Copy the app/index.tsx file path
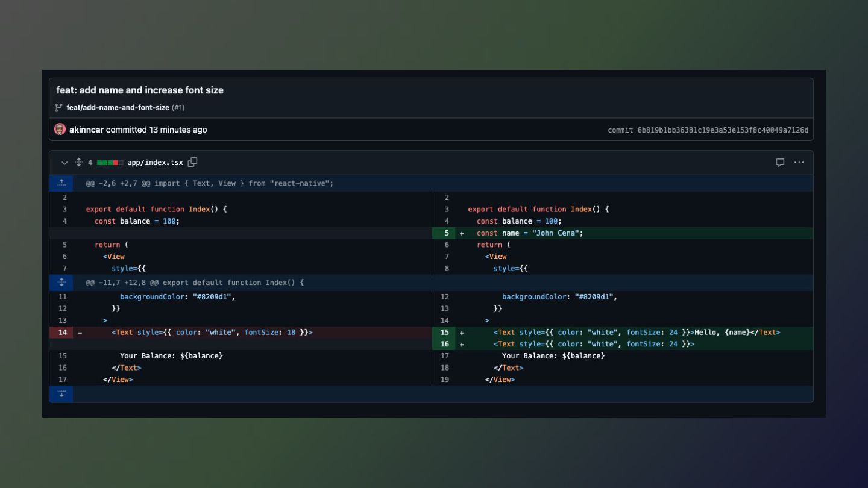This screenshot has height=488, width=868. click(192, 162)
